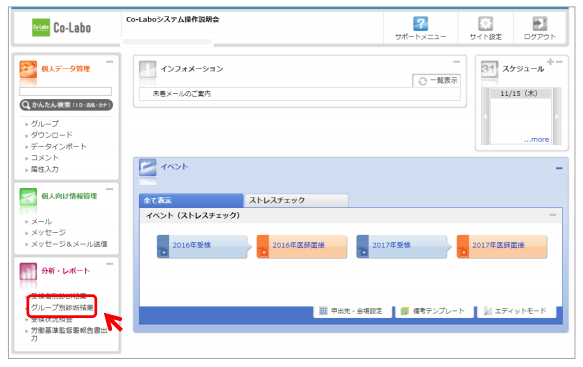Collapse イベント(ストレスチェック) section

pos(553,215)
